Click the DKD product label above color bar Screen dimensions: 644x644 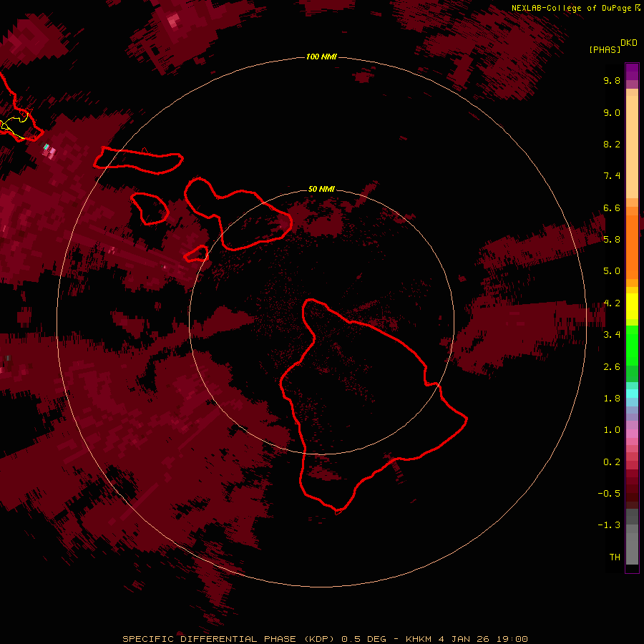click(x=629, y=43)
